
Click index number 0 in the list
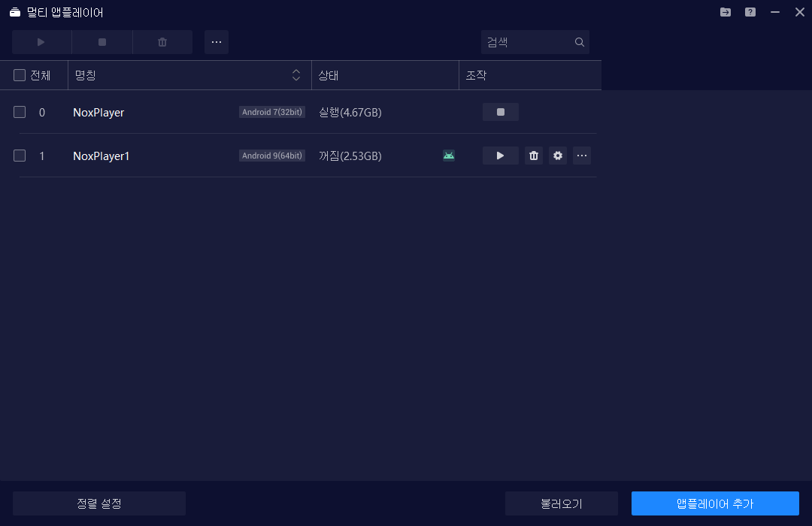pos(42,113)
